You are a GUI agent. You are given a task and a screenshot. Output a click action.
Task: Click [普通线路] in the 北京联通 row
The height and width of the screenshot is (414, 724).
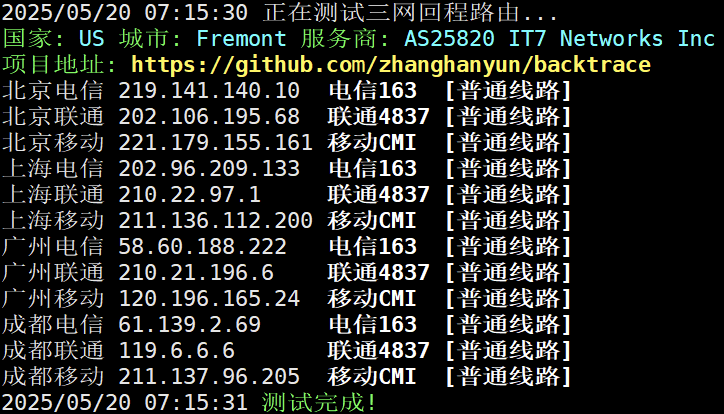(x=508, y=117)
